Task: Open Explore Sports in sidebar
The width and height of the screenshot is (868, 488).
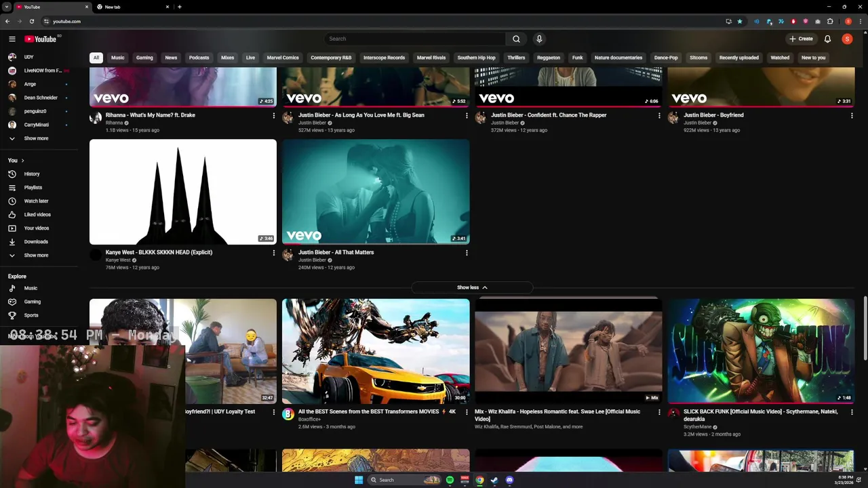Action: tap(41, 315)
